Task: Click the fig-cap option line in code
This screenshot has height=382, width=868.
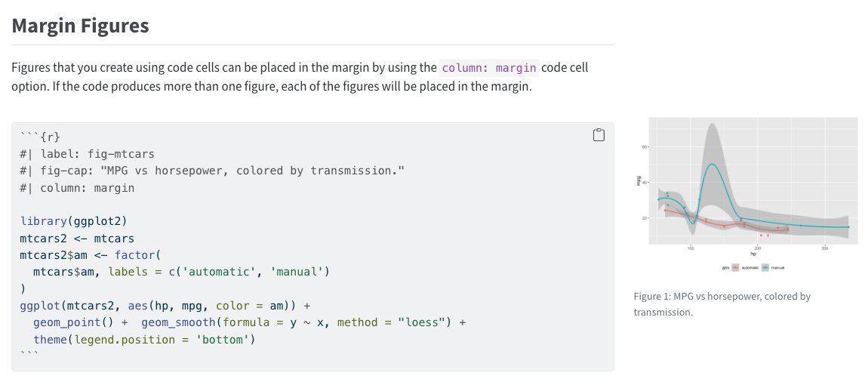Action: [212, 171]
